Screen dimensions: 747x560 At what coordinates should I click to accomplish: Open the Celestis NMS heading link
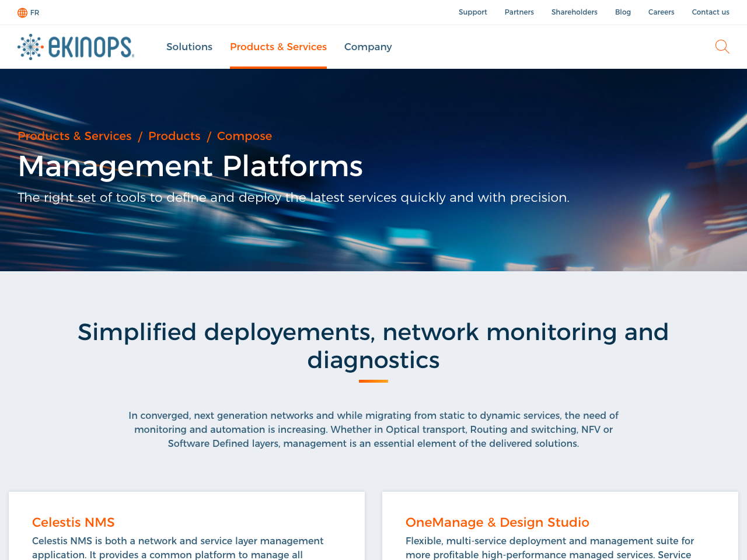click(x=73, y=521)
